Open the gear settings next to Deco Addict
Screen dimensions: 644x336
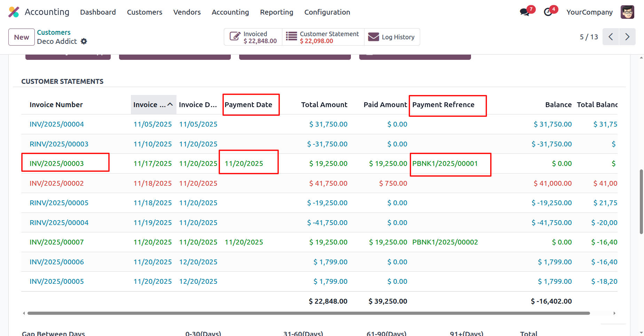coord(84,41)
